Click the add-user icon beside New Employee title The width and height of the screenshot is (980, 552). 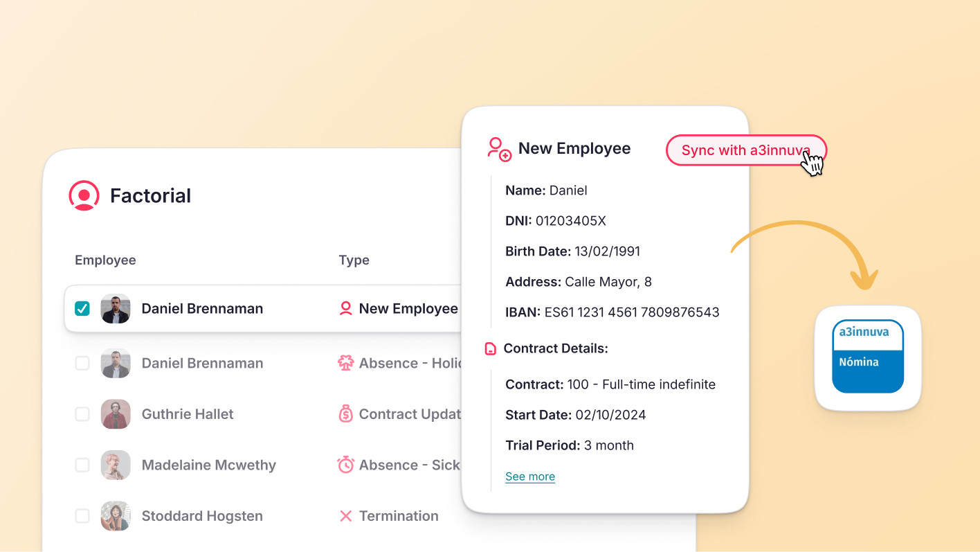[x=499, y=149]
